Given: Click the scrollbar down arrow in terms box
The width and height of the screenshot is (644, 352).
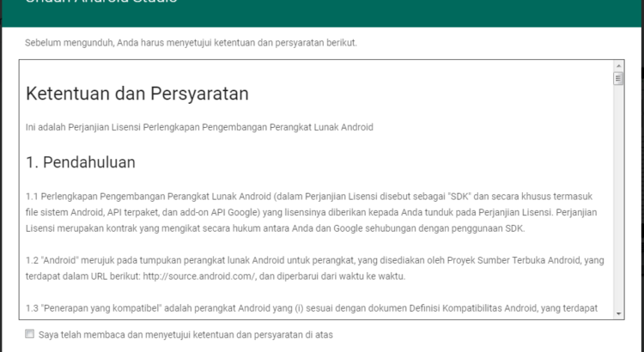Looking at the screenshot, I should pos(618,314).
